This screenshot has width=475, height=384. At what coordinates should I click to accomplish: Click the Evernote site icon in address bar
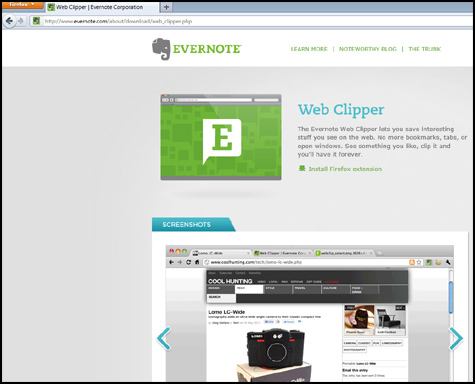coord(36,21)
